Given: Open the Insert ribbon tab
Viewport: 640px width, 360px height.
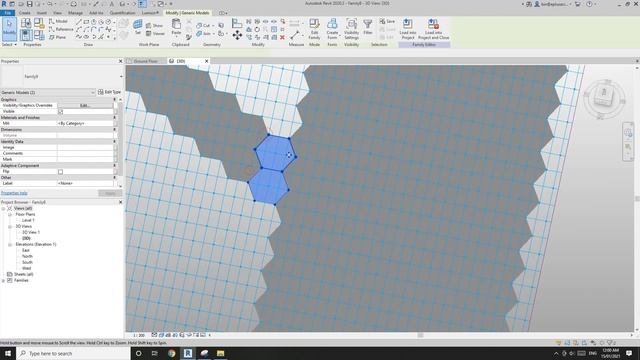Looking at the screenshot, I should [42, 13].
